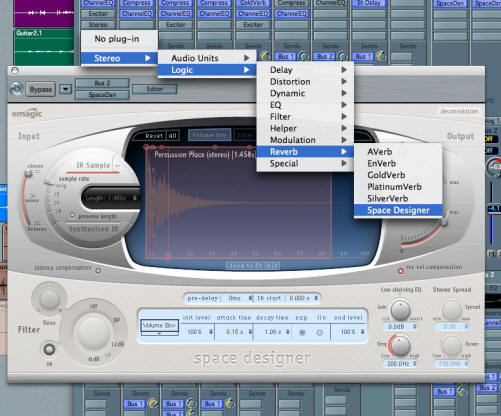Toggle rev vol compensation
The width and height of the screenshot is (501, 416).
[x=401, y=271]
